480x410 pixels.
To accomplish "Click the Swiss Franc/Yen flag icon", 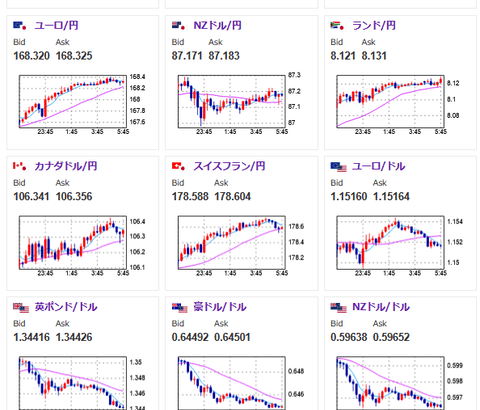I will 178,166.
